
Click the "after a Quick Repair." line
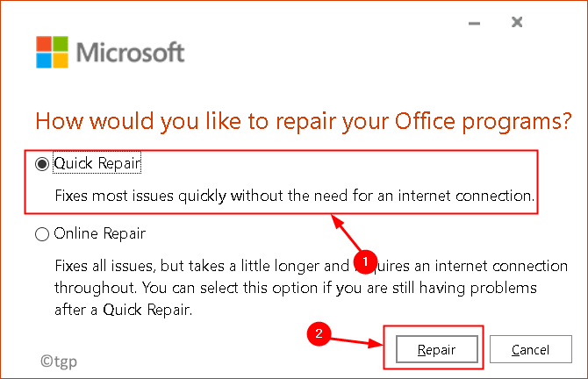[123, 308]
